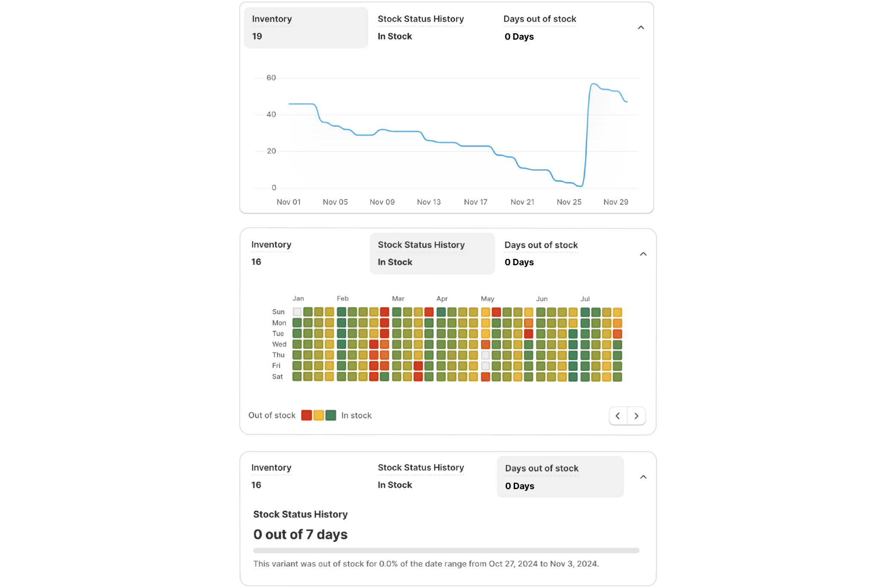Click the 0 out of 7 days progress bar

pos(446,550)
